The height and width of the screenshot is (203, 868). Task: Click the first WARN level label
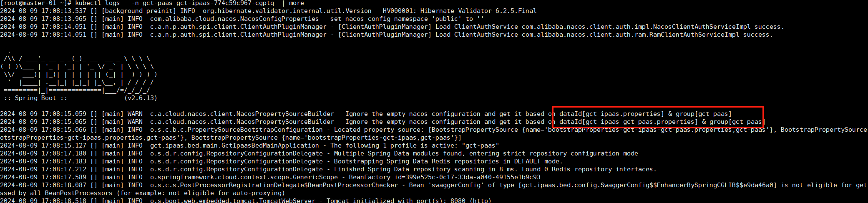pyautogui.click(x=135, y=114)
